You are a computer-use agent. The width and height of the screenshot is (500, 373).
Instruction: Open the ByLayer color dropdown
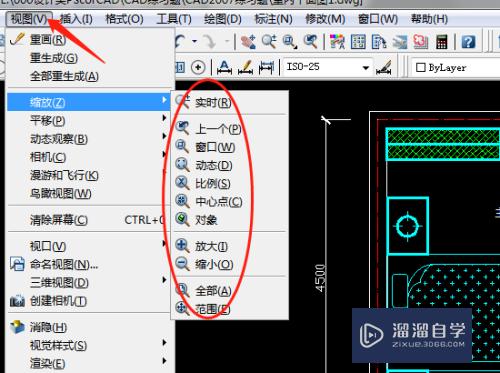(x=456, y=68)
